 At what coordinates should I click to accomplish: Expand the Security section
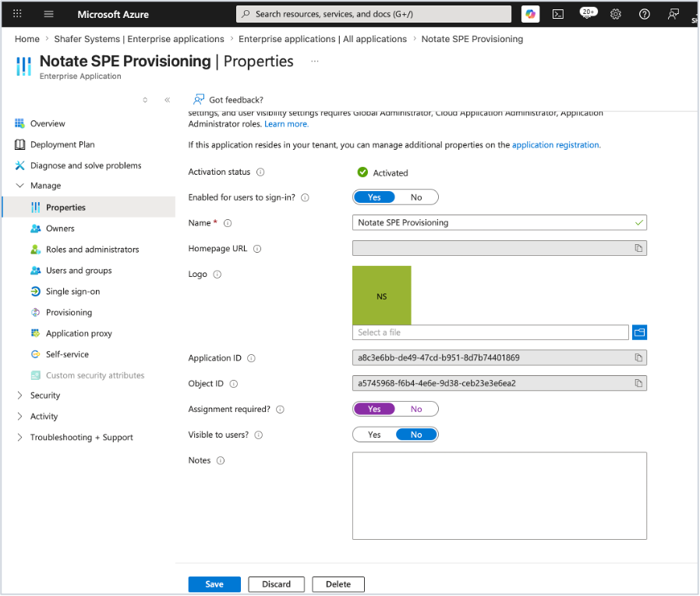(19, 396)
